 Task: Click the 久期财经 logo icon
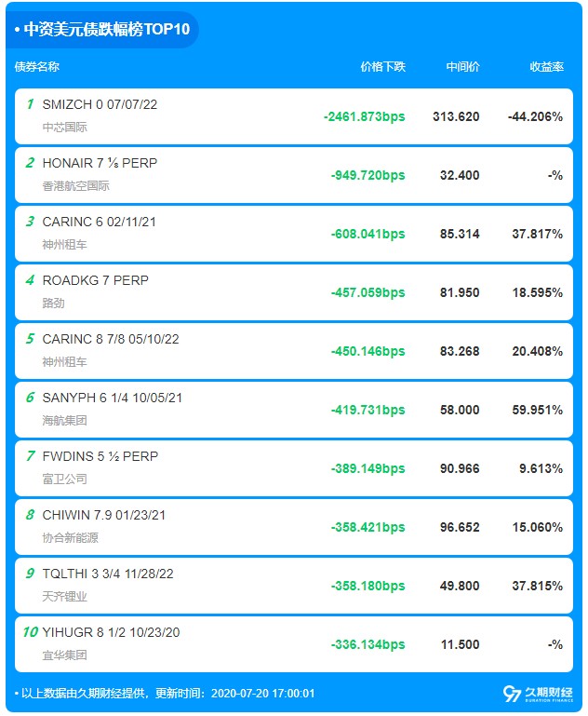coord(512,694)
